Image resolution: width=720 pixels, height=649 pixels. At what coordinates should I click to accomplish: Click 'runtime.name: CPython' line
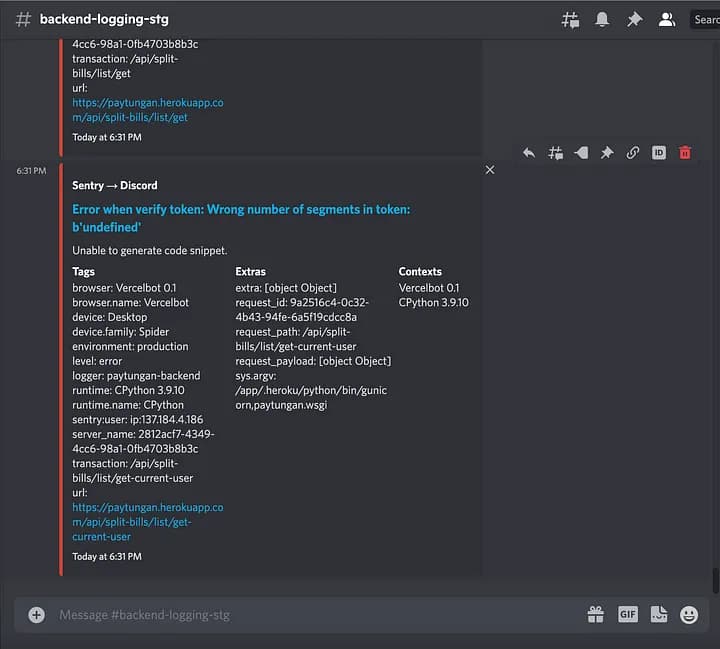[x=128, y=405]
